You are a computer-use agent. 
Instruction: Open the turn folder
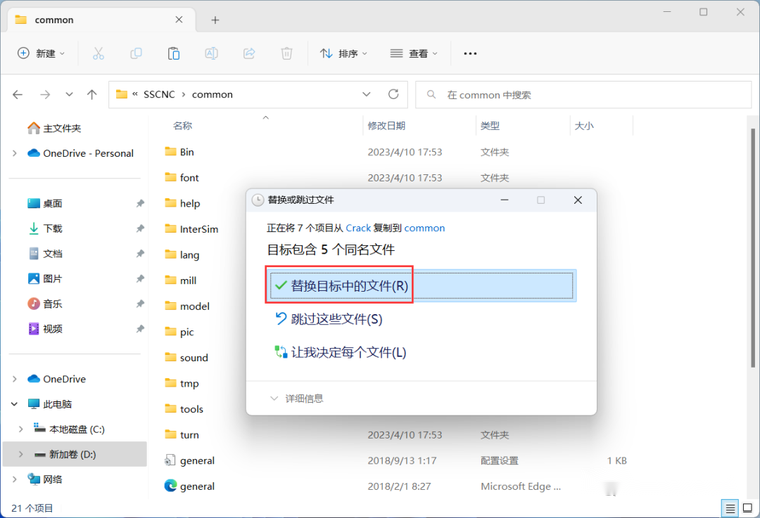pos(182,435)
